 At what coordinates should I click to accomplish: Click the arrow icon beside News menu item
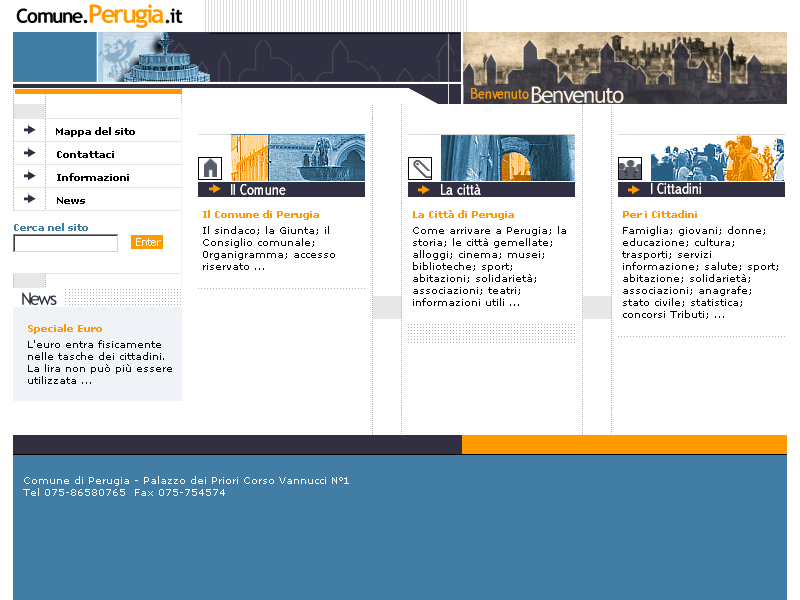pos(30,199)
